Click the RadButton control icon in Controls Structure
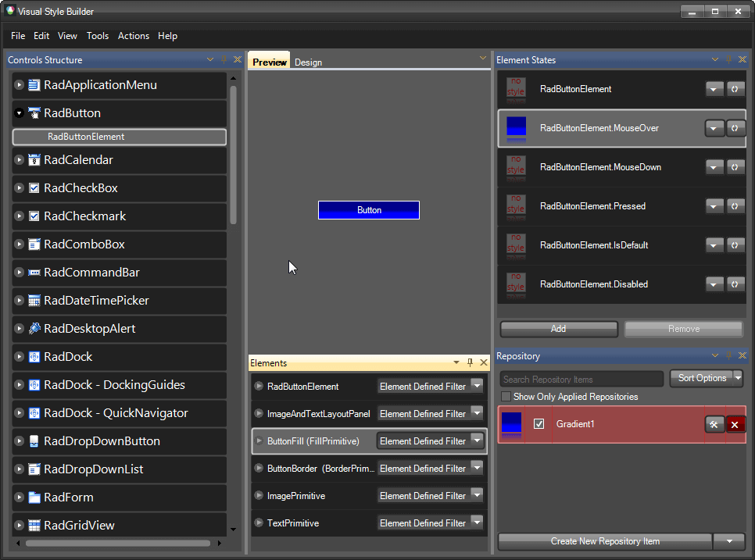 point(34,112)
